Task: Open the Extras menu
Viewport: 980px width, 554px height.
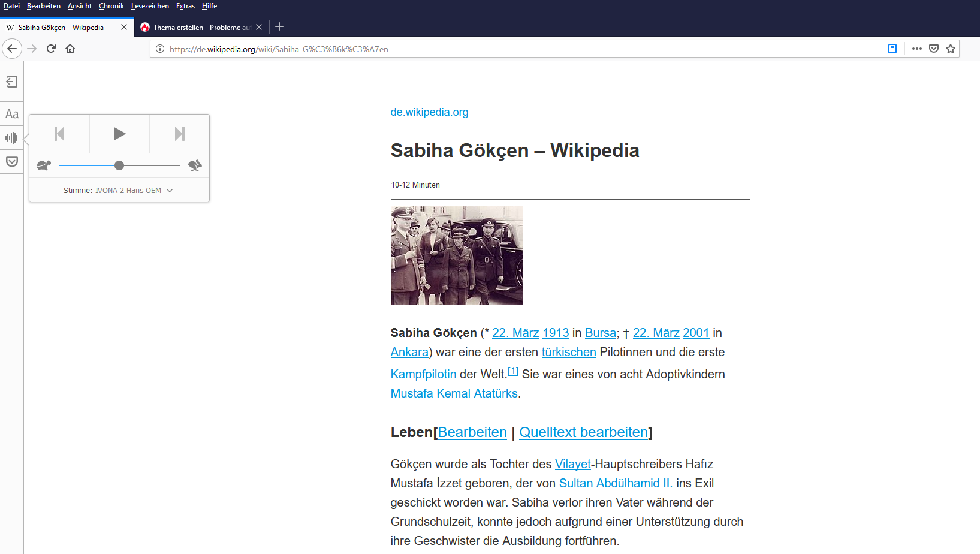Action: [185, 6]
